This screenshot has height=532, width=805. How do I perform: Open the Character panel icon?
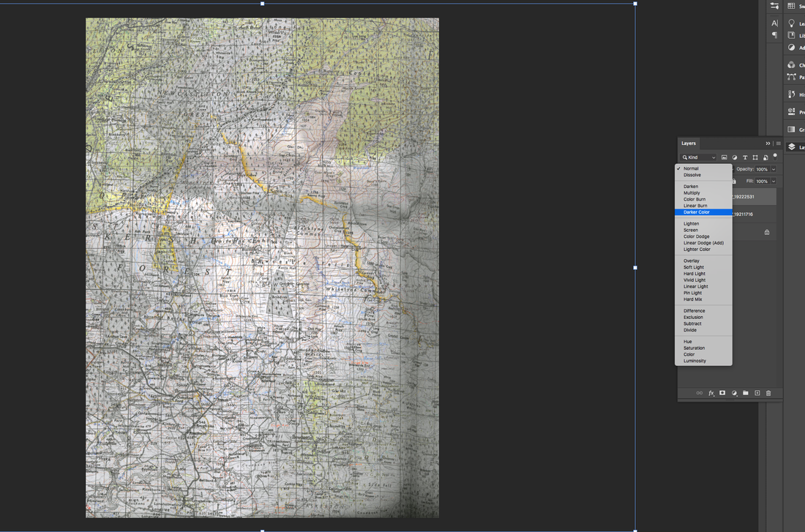pyautogui.click(x=775, y=23)
